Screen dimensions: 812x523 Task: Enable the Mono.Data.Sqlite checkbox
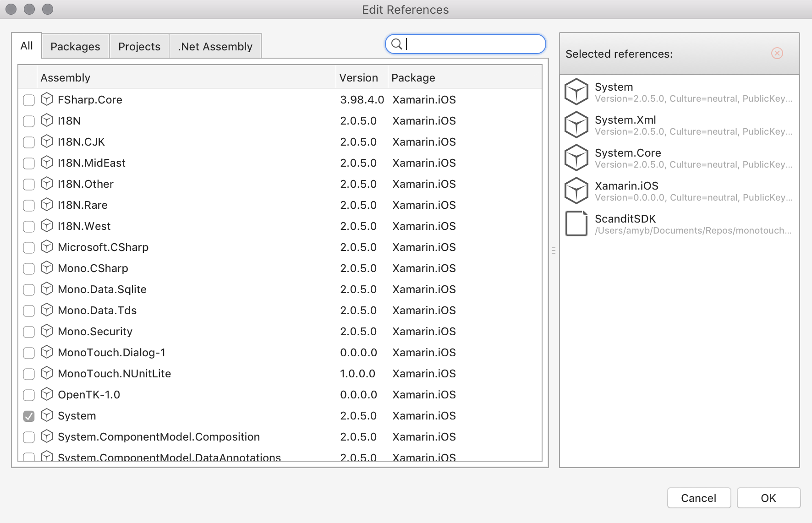click(x=29, y=290)
